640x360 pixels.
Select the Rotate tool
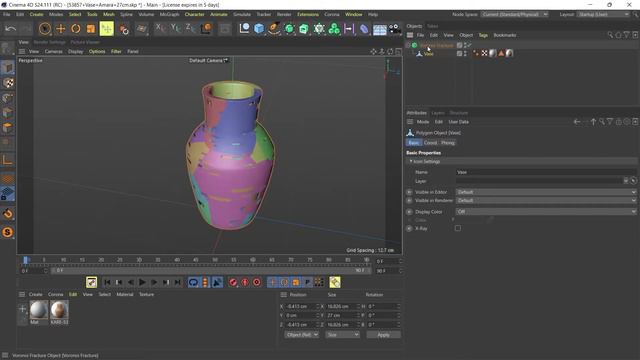[76, 29]
